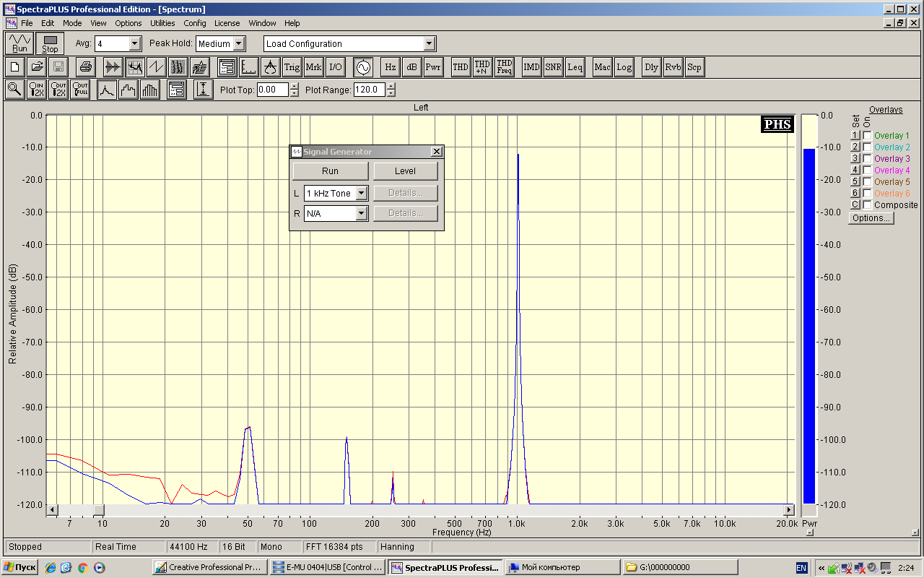Toggle the PHS button on plot
Viewport: 924px width, 578px height.
tap(777, 124)
